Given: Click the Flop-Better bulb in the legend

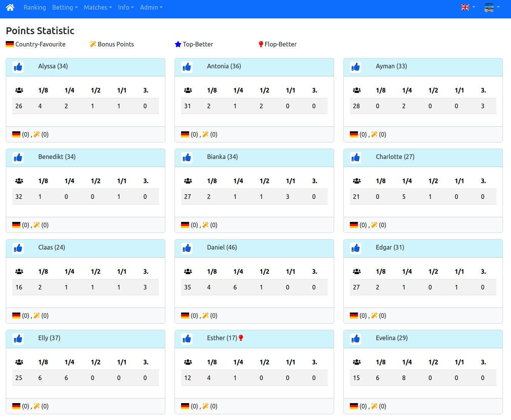Looking at the screenshot, I should [x=261, y=44].
